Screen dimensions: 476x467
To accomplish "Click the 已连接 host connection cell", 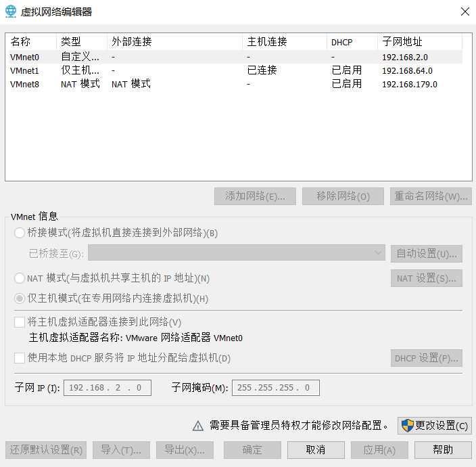I will coord(262,70).
